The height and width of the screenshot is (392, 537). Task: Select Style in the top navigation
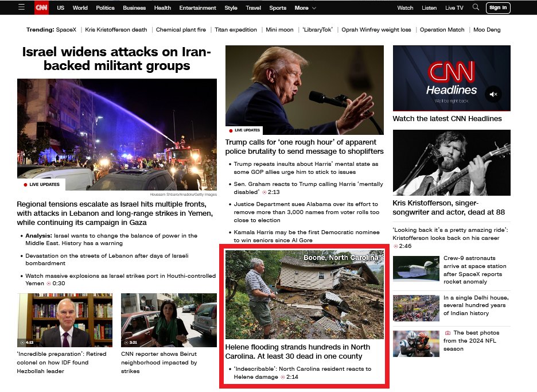(x=231, y=8)
